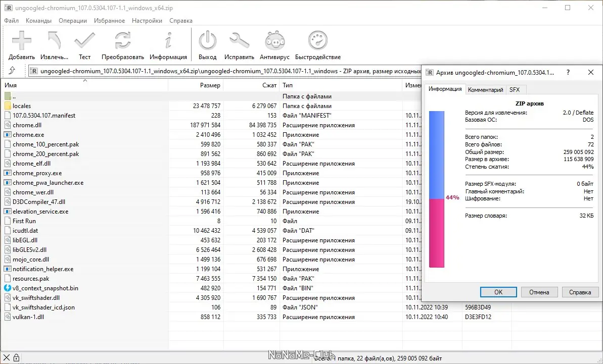Screen dimensions: 603x364
Task: Open the Преобразовать (Convert) tool icon
Action: (122, 40)
